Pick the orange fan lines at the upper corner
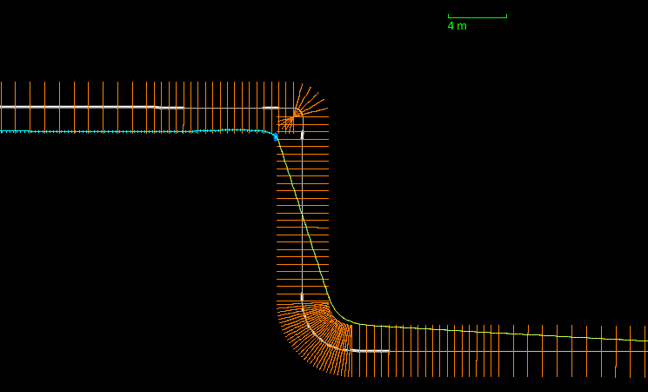 304,108
